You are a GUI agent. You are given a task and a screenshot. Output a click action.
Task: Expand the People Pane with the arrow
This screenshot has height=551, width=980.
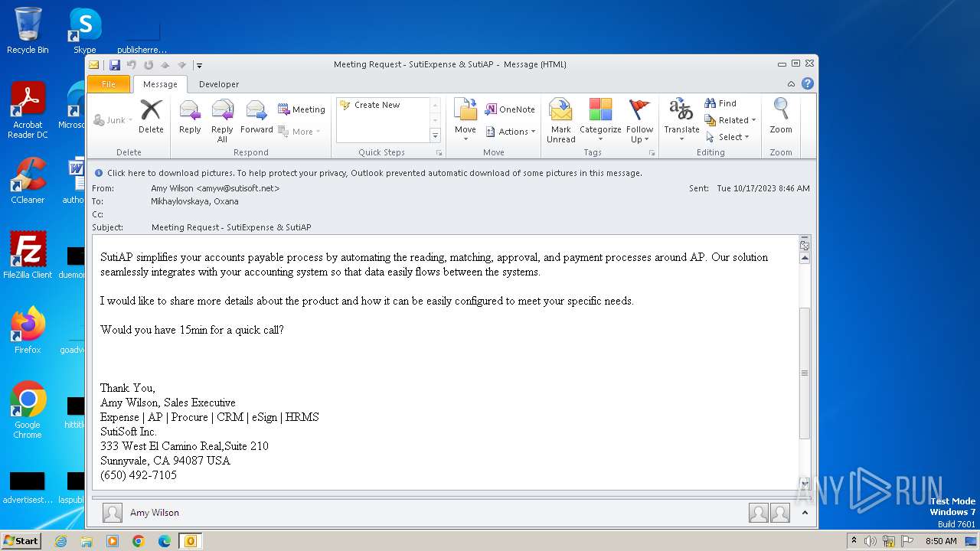click(804, 513)
